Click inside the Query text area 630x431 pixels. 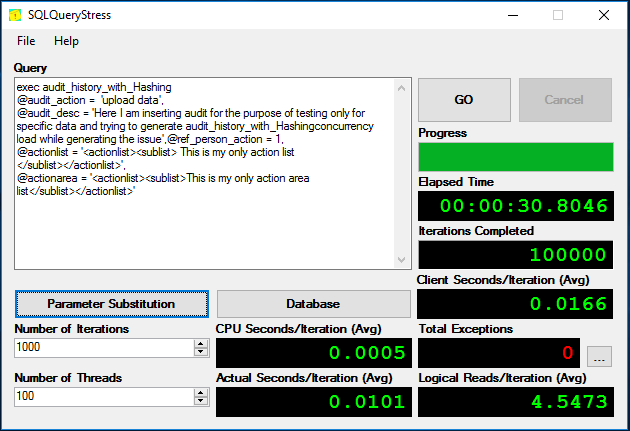pos(205,174)
